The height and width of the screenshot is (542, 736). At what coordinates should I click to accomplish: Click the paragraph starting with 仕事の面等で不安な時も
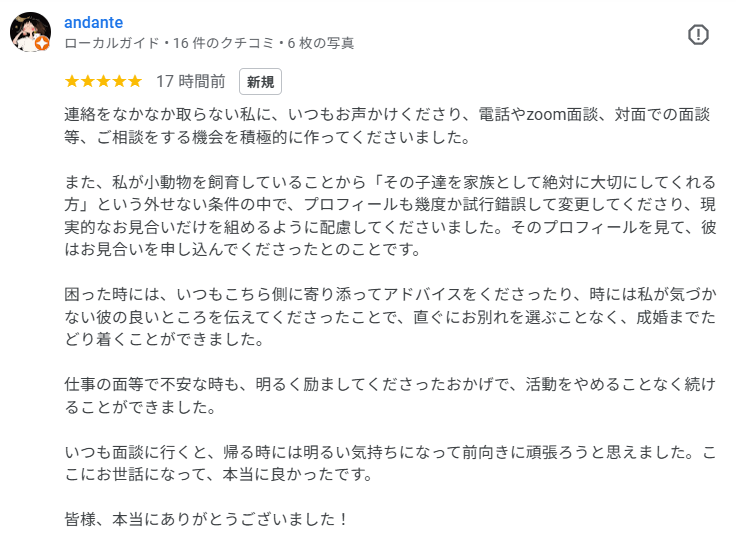point(390,396)
